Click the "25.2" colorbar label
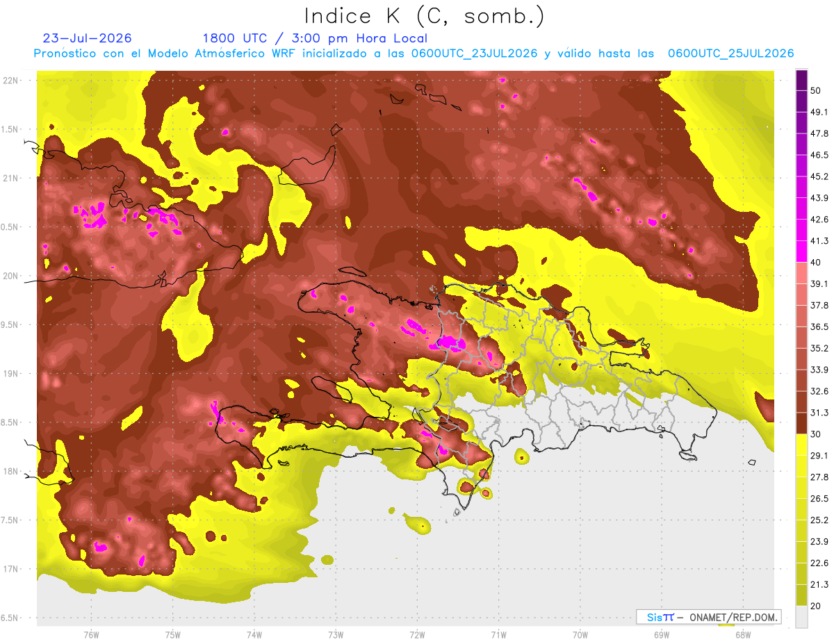 point(819,520)
